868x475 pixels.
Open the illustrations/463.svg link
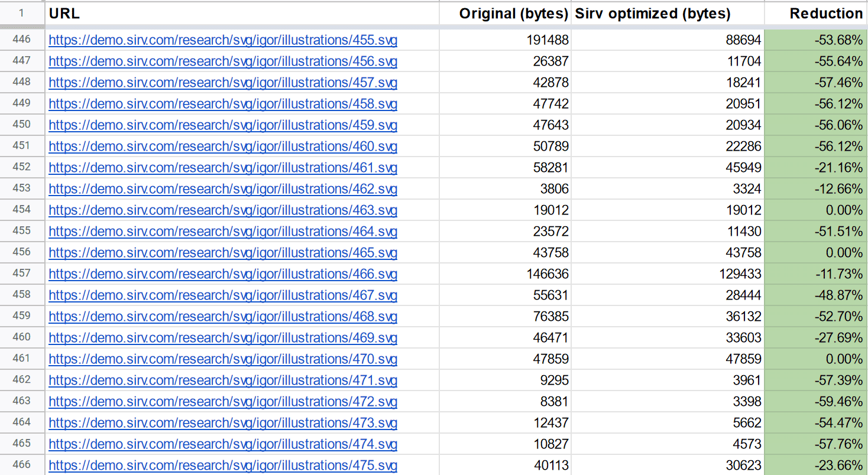coord(223,210)
